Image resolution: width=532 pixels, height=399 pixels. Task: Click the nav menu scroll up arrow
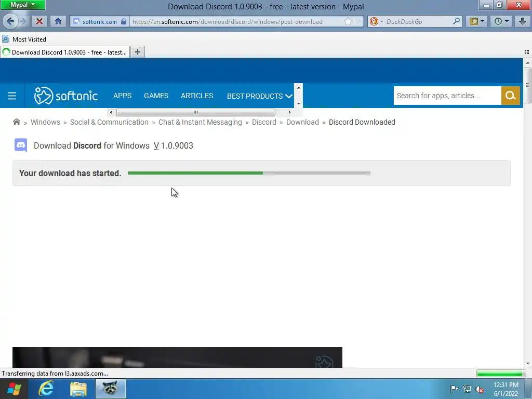[299, 87]
